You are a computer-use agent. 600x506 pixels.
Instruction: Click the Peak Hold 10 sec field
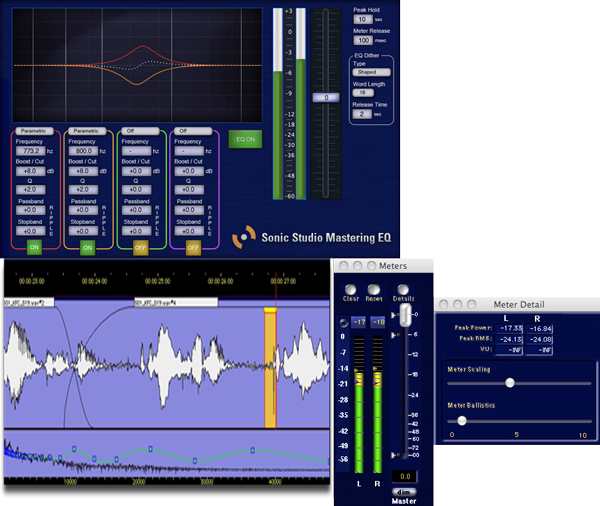(x=363, y=19)
